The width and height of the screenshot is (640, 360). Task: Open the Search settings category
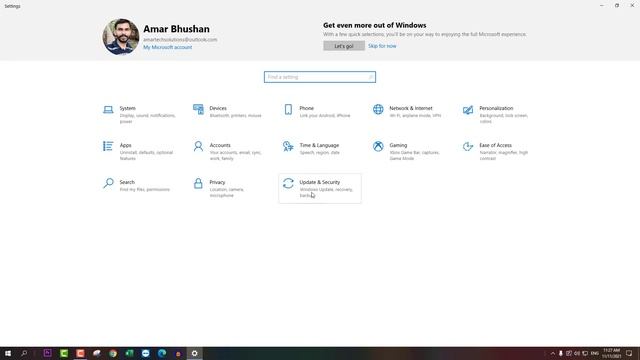pos(140,188)
